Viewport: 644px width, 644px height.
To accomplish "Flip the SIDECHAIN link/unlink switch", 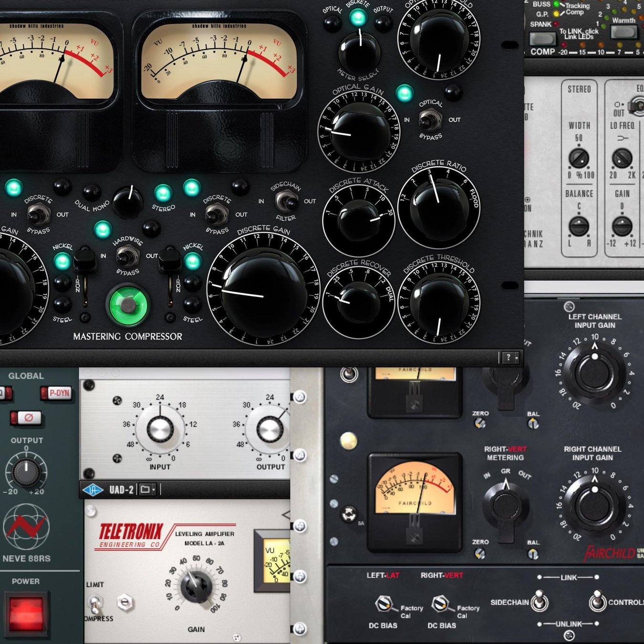I will (x=539, y=601).
